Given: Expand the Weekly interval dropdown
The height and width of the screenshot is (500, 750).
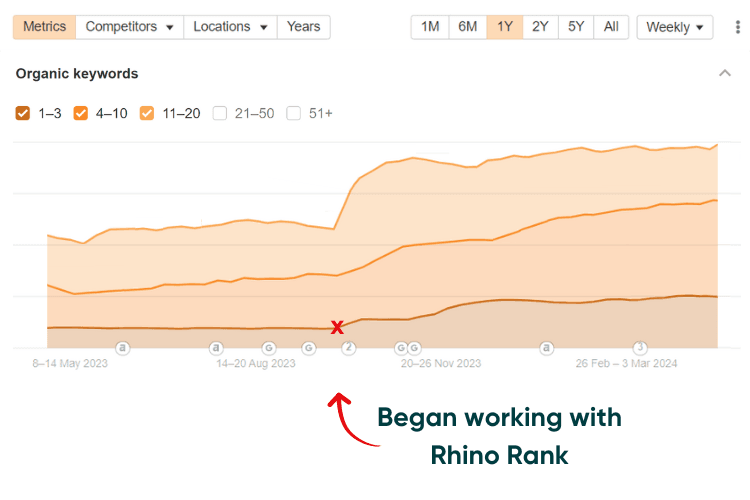Looking at the screenshot, I should tap(674, 27).
